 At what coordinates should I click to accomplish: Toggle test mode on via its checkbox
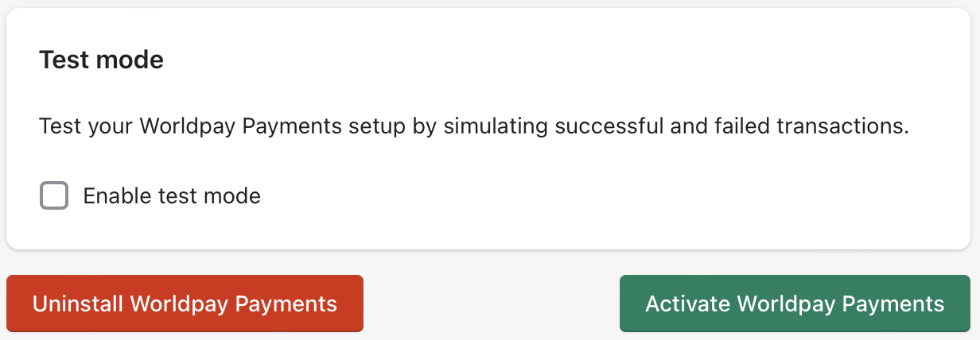click(54, 195)
